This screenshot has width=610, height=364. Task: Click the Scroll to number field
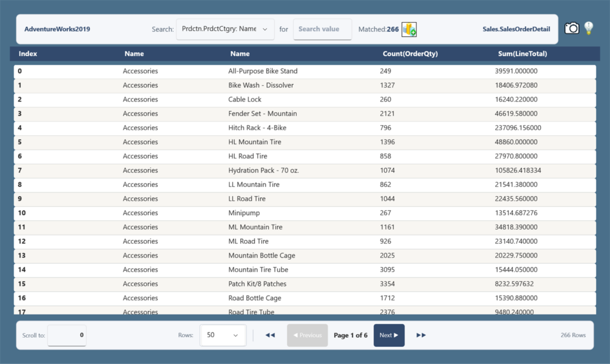(x=67, y=335)
